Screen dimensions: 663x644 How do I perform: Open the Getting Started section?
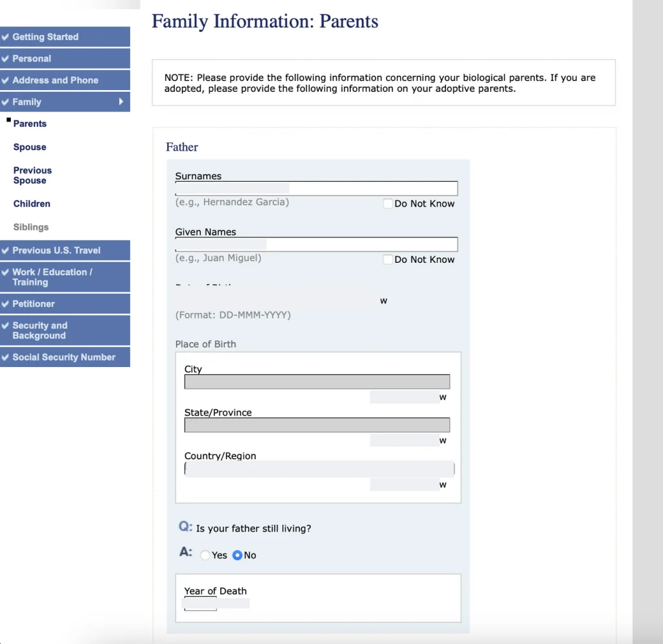click(x=65, y=37)
